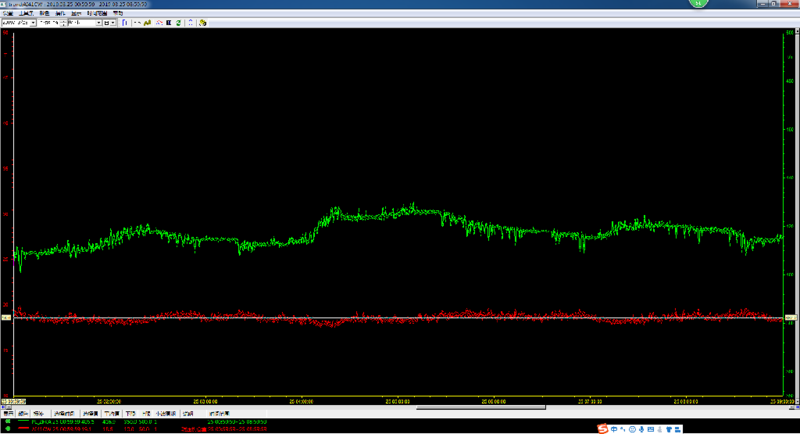Image resolution: width=800 pixels, height=434 pixels.
Task: Open the first toolbar combo box arrow
Action: click(x=33, y=22)
